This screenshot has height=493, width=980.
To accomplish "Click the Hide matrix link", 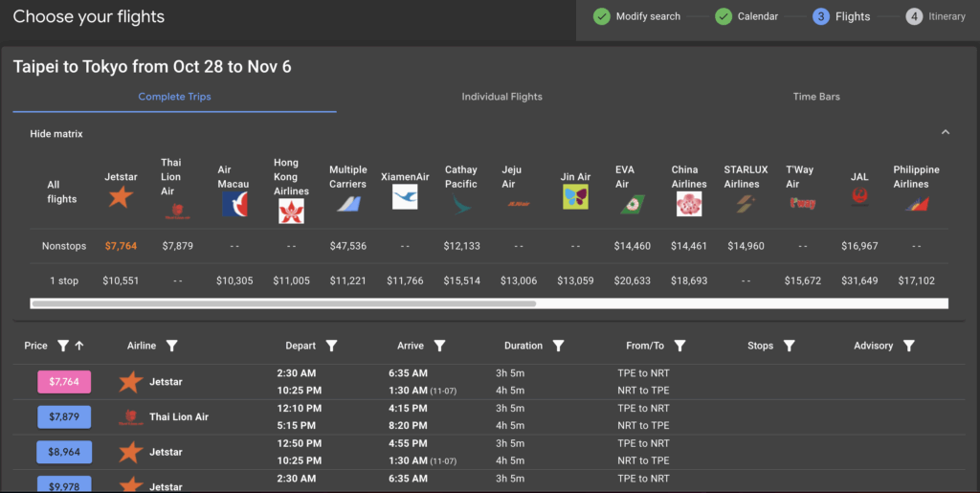I will click(x=56, y=134).
